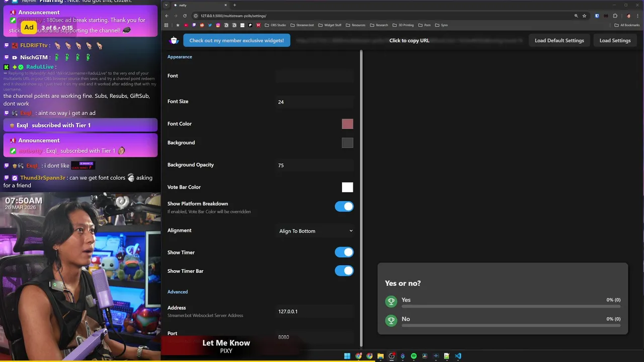Open the Widget Stuff bookmark folder
The image size is (644, 362).
[330, 25]
